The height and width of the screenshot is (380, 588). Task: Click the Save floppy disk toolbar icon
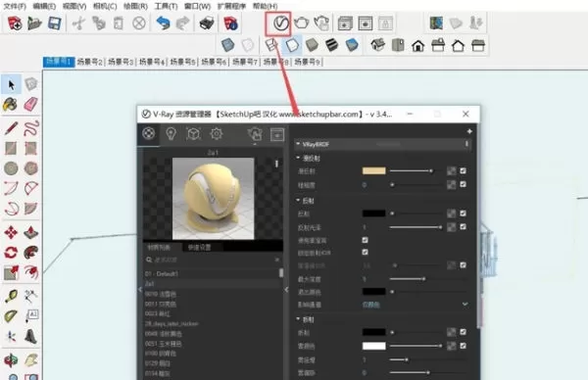tap(55, 24)
